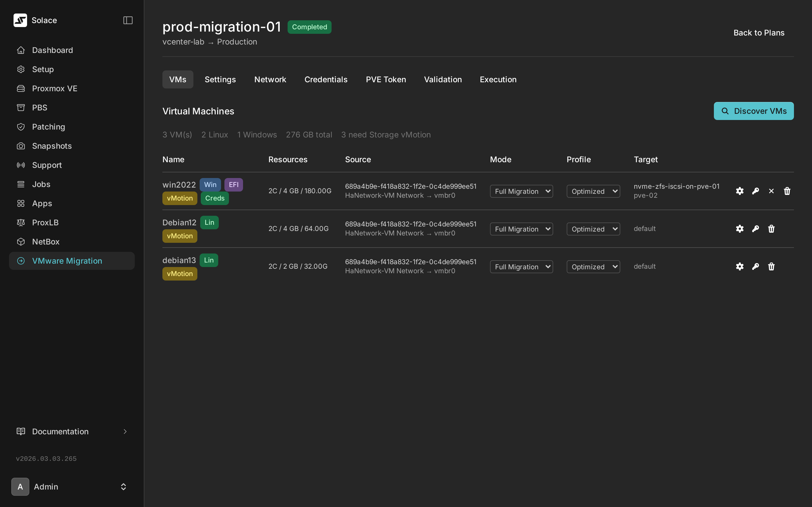Image resolution: width=812 pixels, height=507 pixels.
Task: Open the Execution tab
Action: 498,79
